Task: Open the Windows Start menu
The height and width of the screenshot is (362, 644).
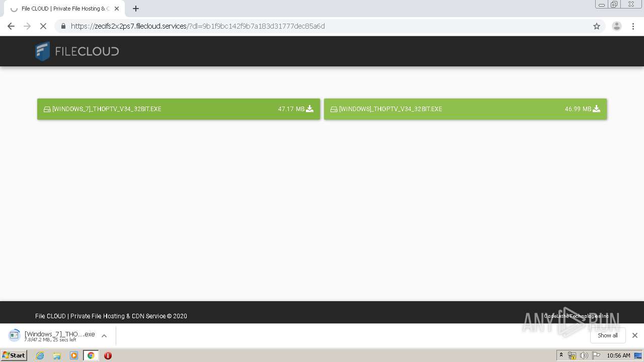Action: click(x=14, y=355)
